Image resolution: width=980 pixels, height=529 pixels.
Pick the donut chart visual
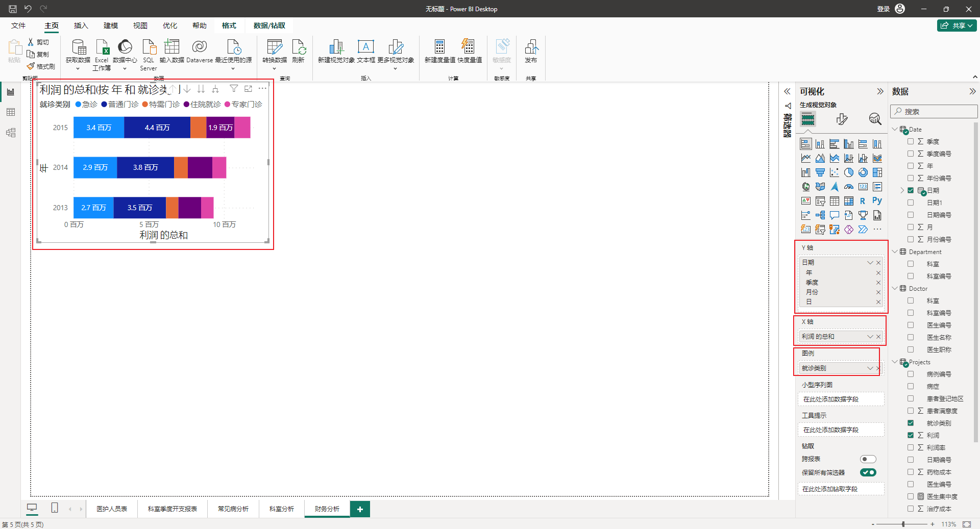pos(863,172)
